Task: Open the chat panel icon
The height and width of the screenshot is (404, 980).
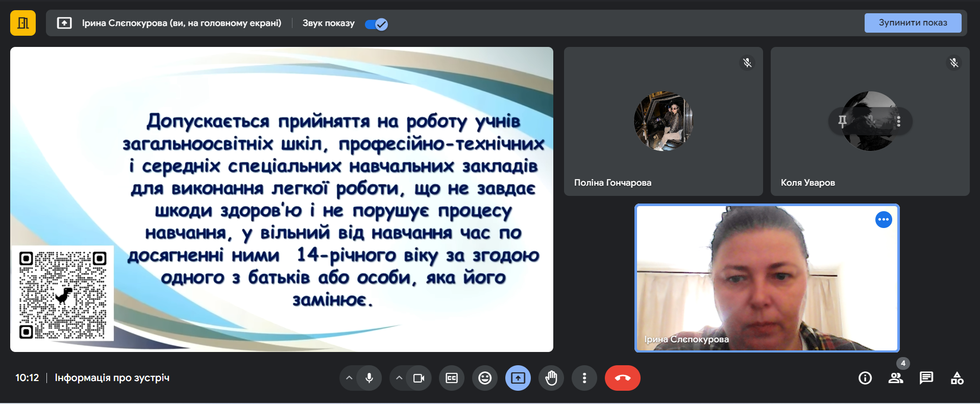Action: [x=926, y=378]
